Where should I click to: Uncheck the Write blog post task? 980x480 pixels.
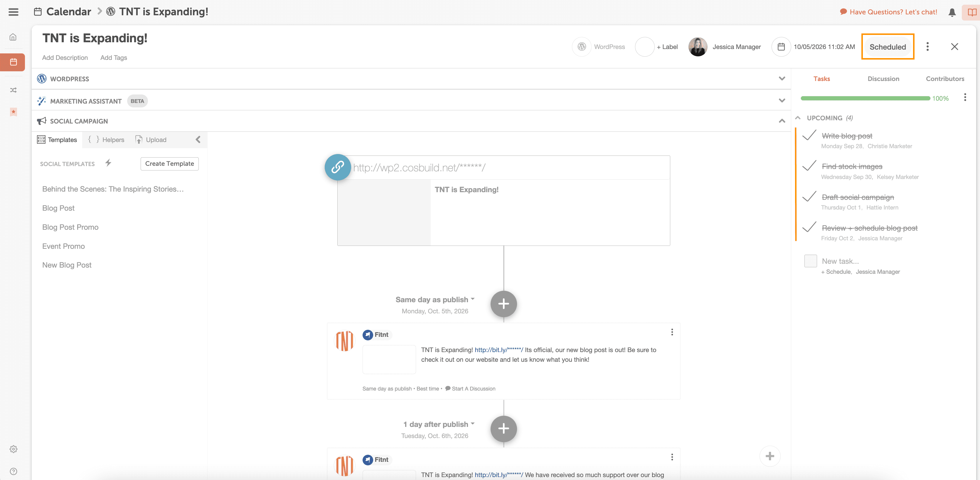[x=809, y=136]
